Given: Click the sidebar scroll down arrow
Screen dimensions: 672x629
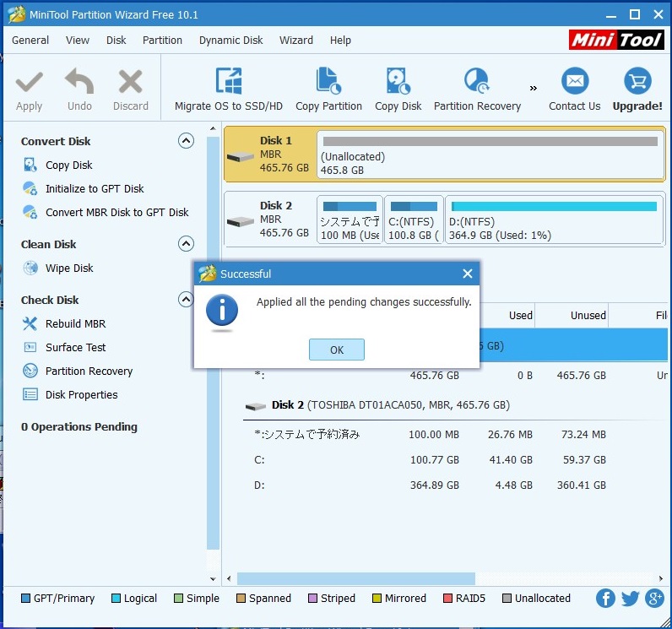Looking at the screenshot, I should pyautogui.click(x=213, y=579).
